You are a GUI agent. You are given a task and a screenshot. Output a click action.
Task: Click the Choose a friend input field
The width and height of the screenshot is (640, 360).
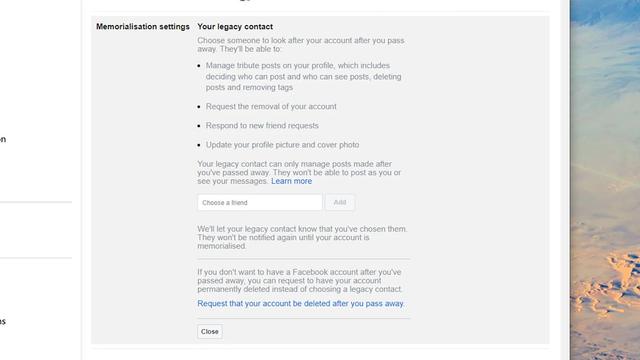click(x=260, y=202)
